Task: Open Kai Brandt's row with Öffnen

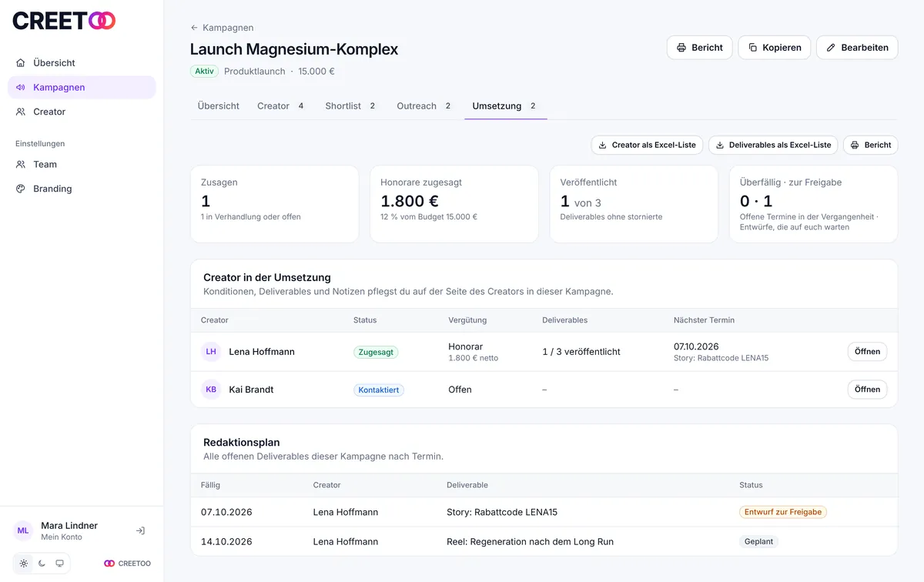Action: (867, 390)
